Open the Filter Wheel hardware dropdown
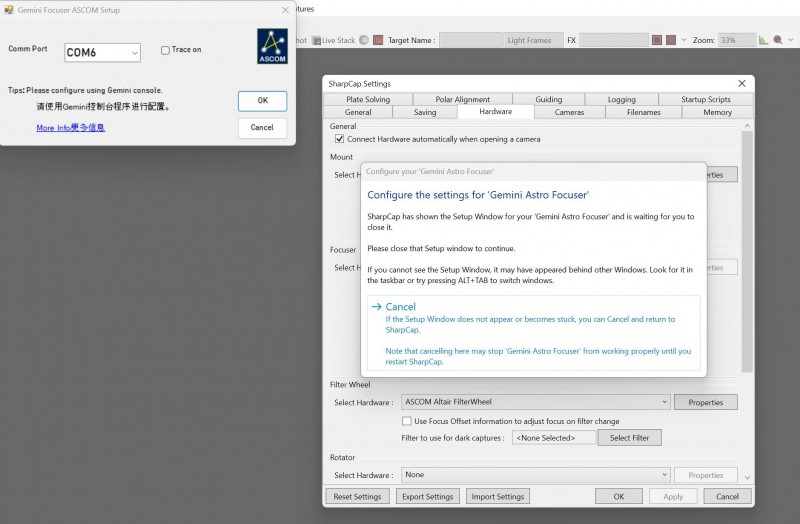Viewport: 800px width, 524px height. coord(535,402)
